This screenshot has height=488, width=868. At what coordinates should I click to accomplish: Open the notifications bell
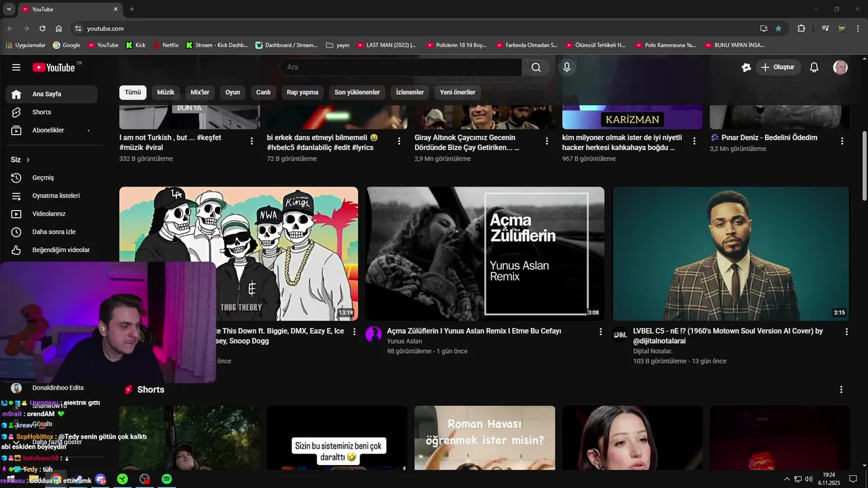(x=814, y=67)
